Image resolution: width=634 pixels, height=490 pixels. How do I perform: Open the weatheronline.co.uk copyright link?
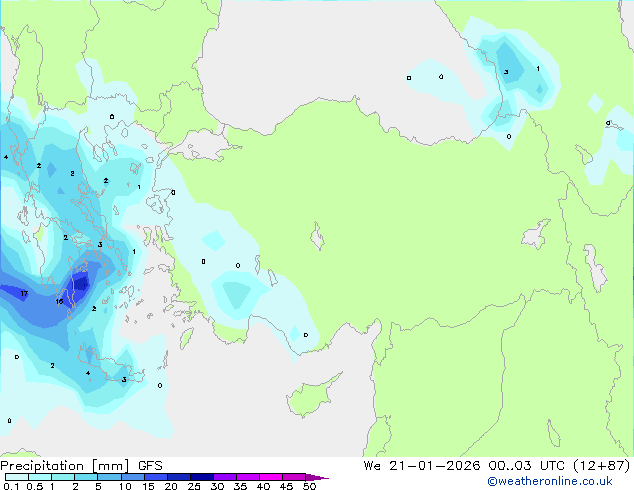tap(550, 481)
